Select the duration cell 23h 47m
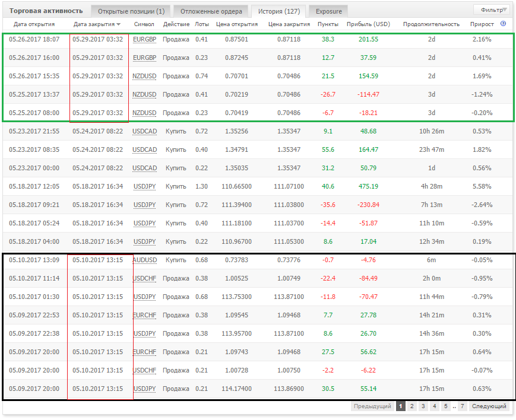 432,150
